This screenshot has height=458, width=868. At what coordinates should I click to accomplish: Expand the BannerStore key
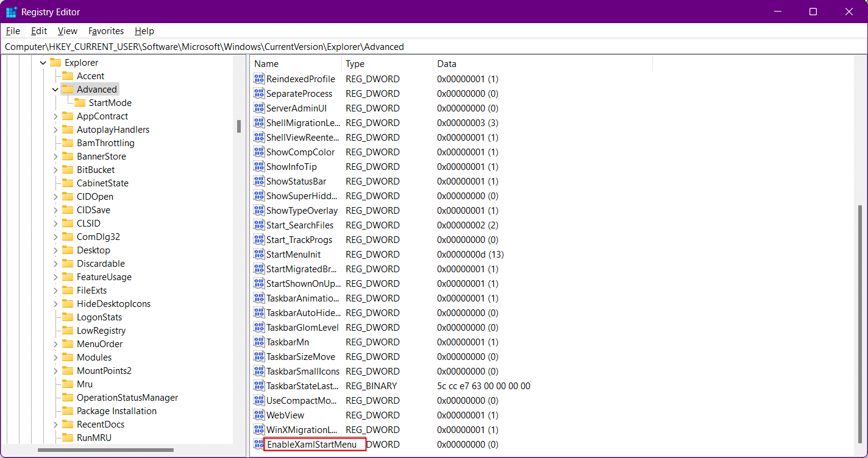55,157
